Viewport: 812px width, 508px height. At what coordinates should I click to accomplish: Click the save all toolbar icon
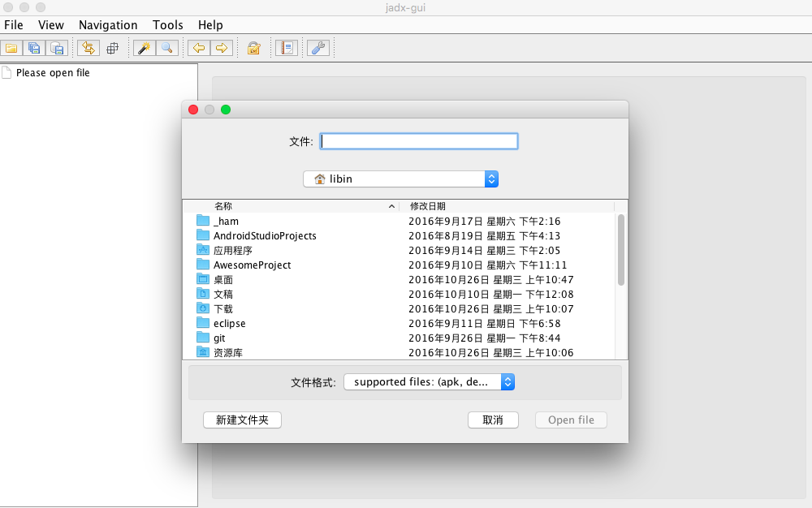tap(34, 48)
